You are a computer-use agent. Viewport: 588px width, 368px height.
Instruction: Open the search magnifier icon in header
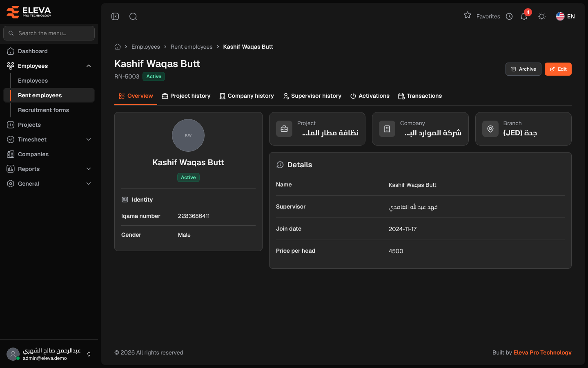click(133, 16)
